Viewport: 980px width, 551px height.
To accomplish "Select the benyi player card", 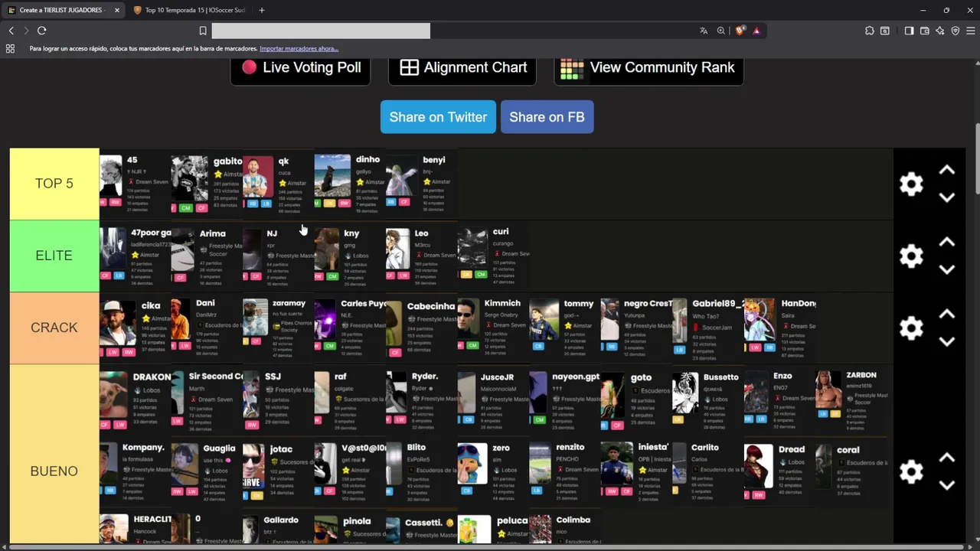I will tap(422, 184).
